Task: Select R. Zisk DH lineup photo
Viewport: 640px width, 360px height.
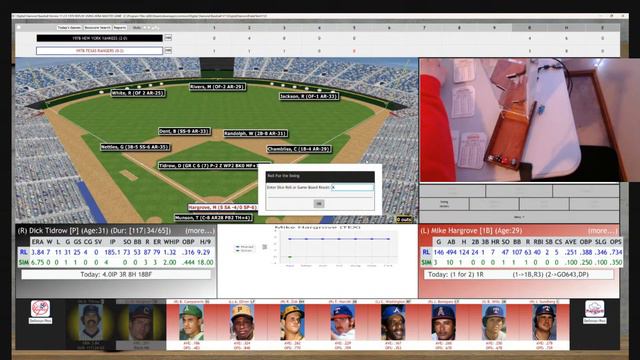Action: [x=292, y=322]
